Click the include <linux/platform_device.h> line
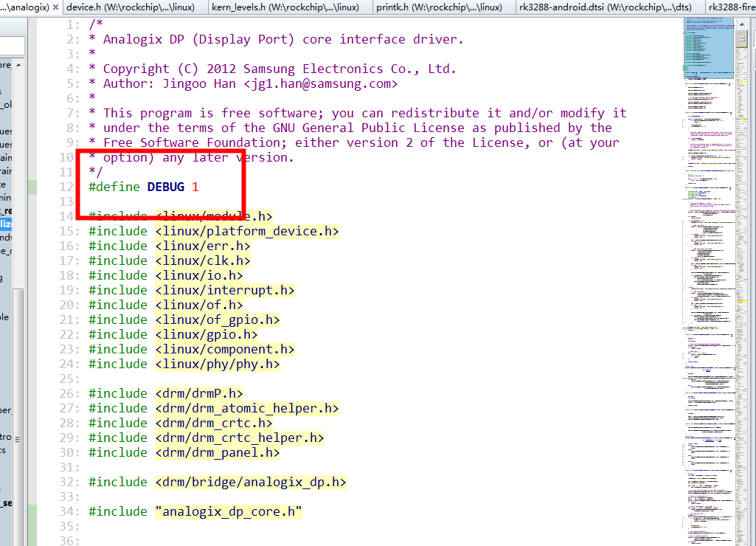This screenshot has height=546, width=756. [x=214, y=232]
